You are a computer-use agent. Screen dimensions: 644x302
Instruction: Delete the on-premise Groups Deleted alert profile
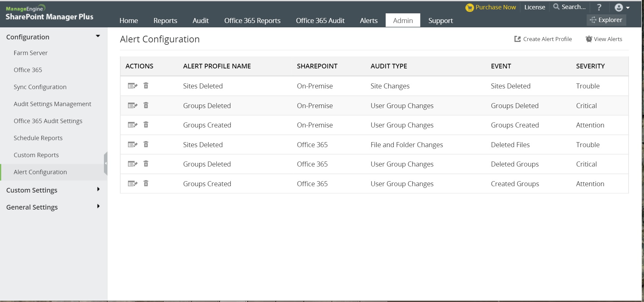[x=146, y=105]
